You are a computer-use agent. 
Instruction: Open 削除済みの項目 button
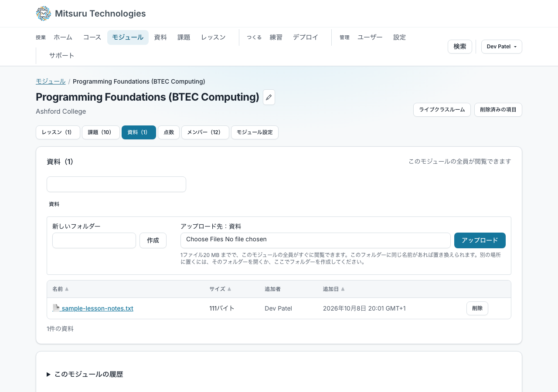(498, 110)
